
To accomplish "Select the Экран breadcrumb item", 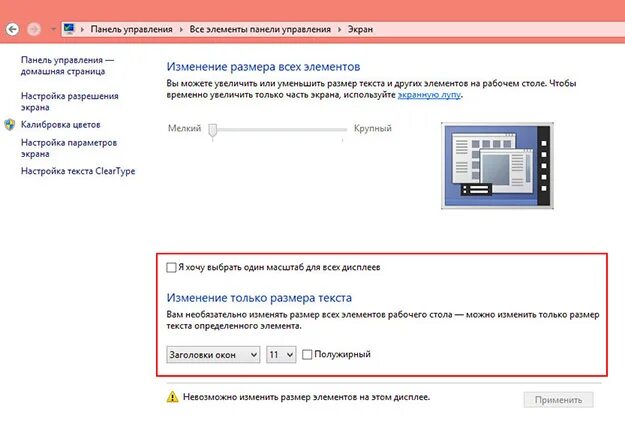I will (360, 29).
